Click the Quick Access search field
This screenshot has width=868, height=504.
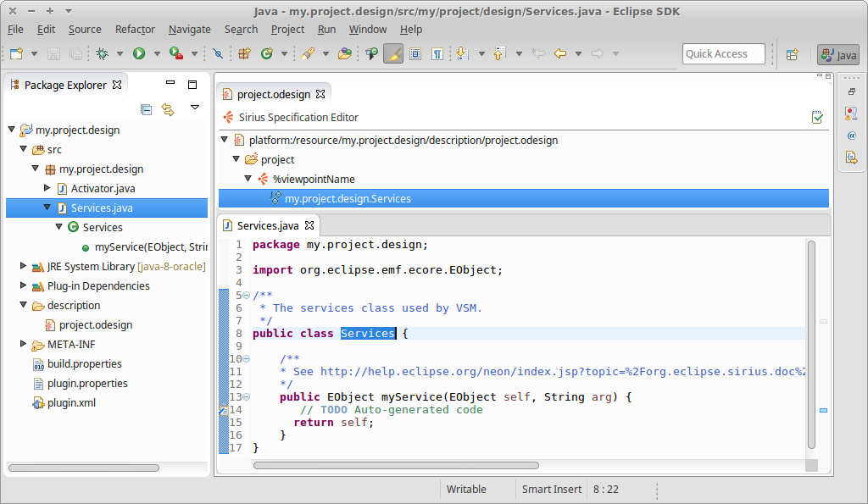click(x=723, y=53)
